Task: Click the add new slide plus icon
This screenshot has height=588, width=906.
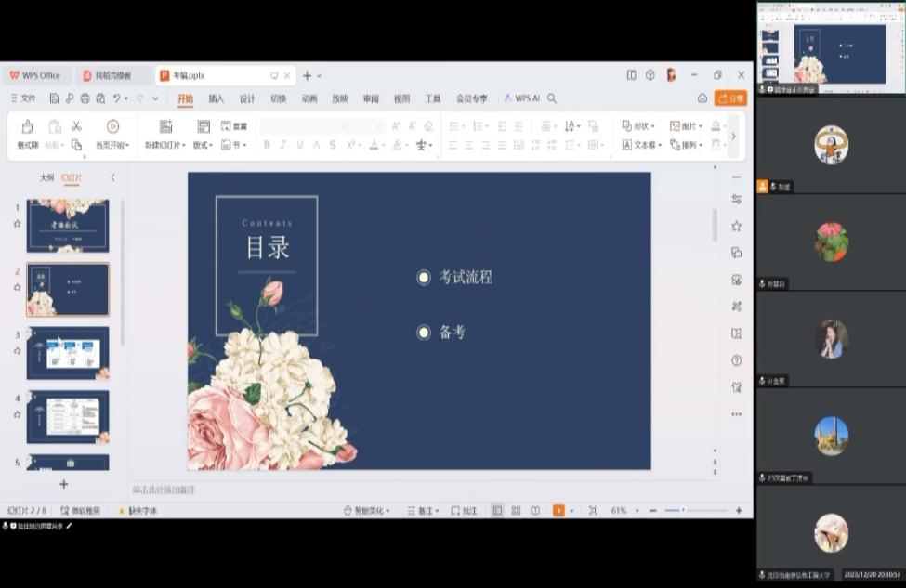Action: pos(64,484)
